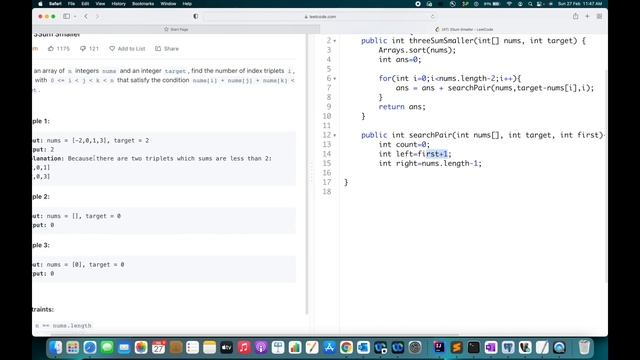This screenshot has width=640, height=360.
Task: Show the tab overview grid icon
Action: (x=599, y=16)
